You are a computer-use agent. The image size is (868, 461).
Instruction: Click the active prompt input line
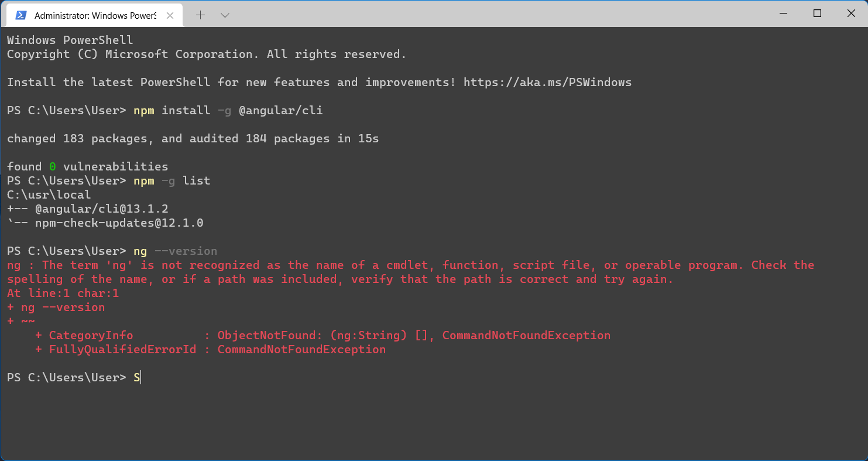point(434,378)
